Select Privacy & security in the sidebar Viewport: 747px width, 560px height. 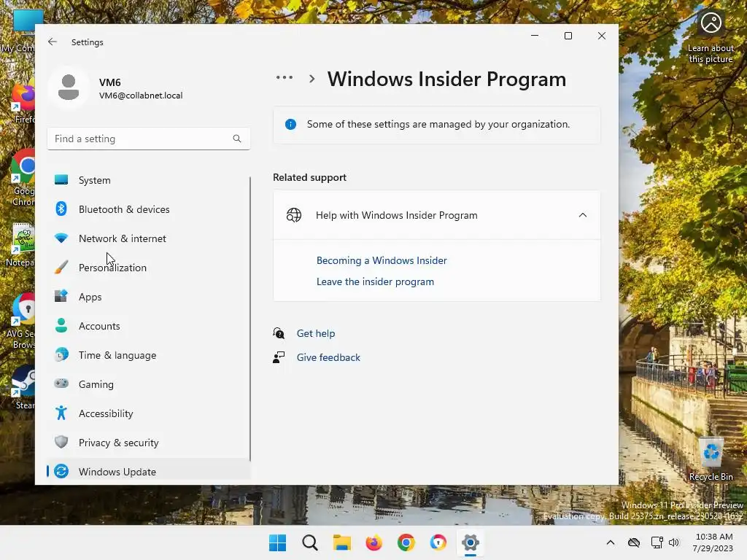point(149,442)
